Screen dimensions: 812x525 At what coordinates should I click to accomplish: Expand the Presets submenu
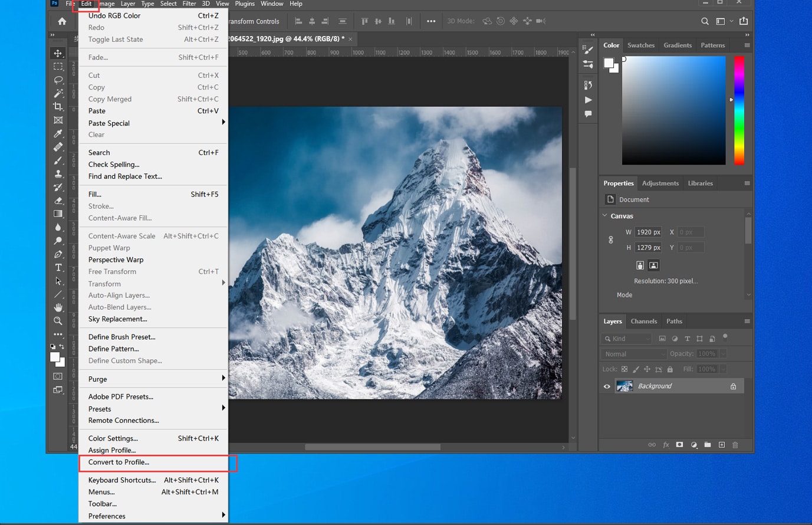(x=153, y=409)
